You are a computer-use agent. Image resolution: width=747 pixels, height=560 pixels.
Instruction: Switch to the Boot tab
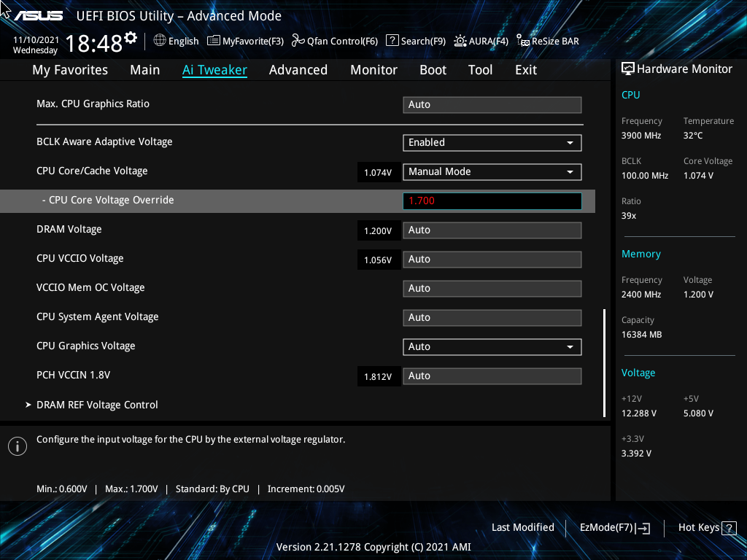click(x=433, y=70)
